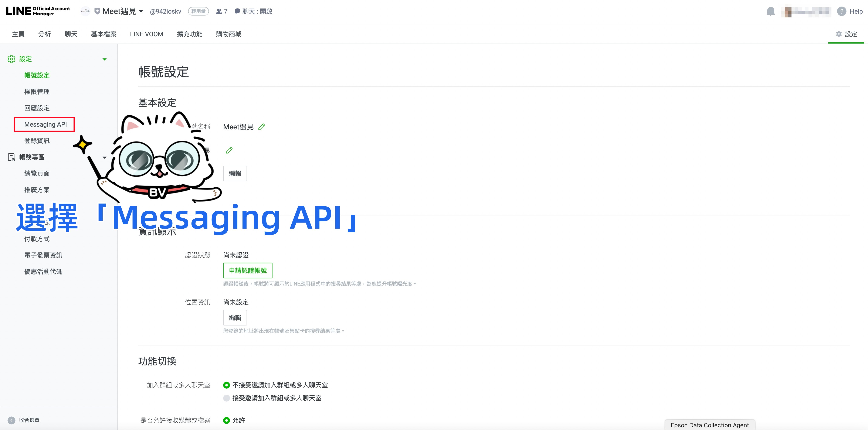Open the 基本檔案 tab
868x430 pixels.
pos(104,34)
